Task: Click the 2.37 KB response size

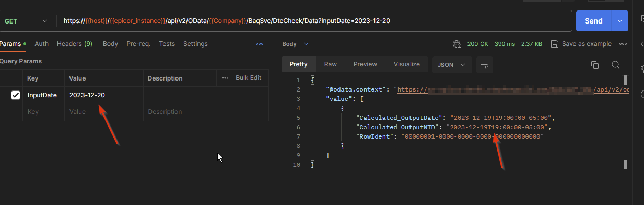Action: click(x=532, y=44)
